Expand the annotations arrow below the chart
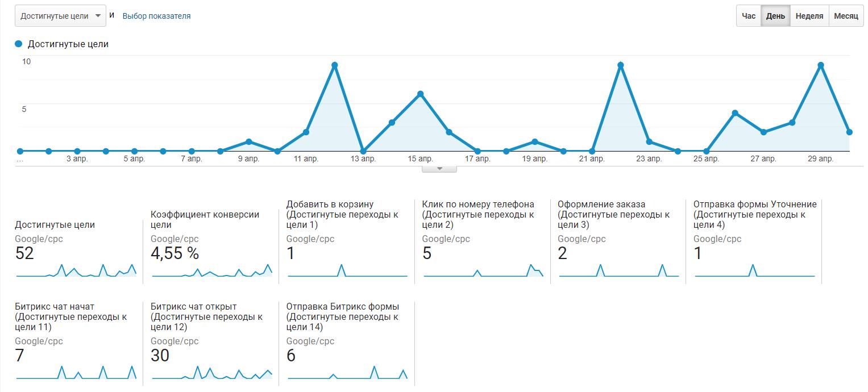This screenshot has width=868, height=392. 439,169
